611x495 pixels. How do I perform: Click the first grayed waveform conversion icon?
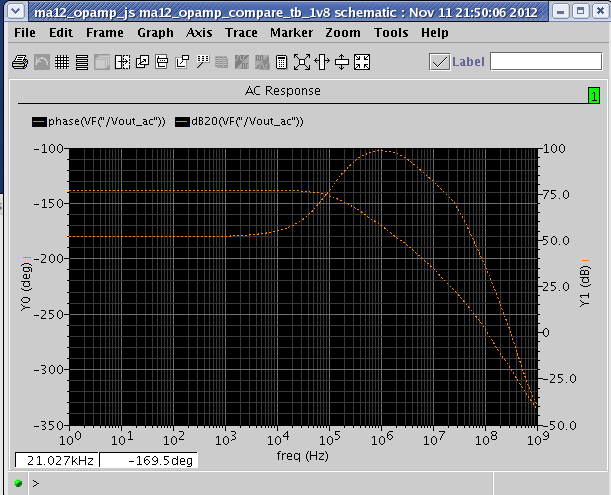coord(242,62)
